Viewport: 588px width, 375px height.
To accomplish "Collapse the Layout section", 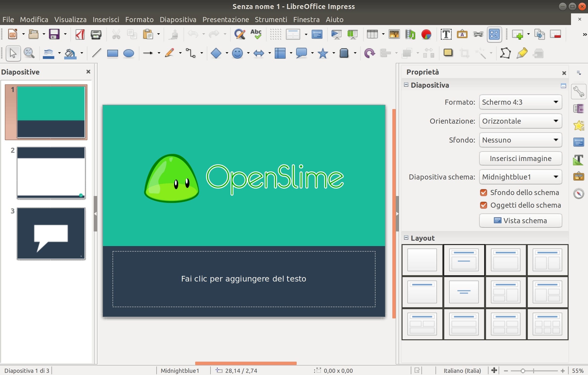I will [x=406, y=238].
